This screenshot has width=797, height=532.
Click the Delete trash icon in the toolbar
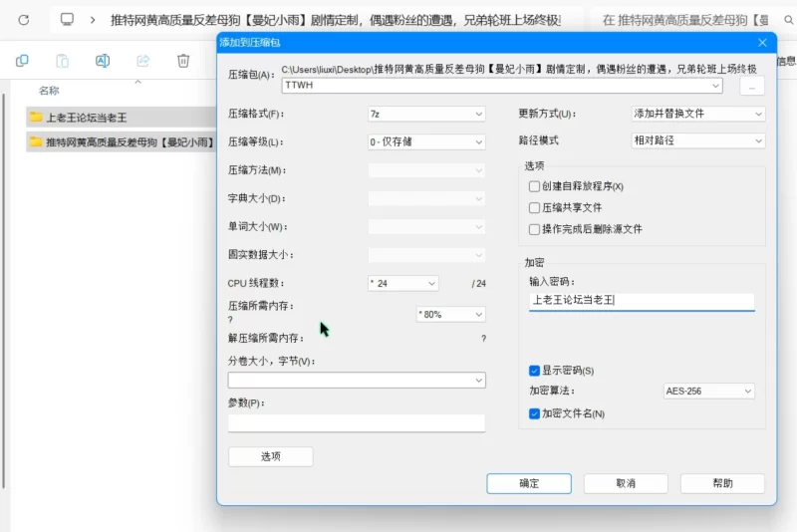[x=183, y=62]
